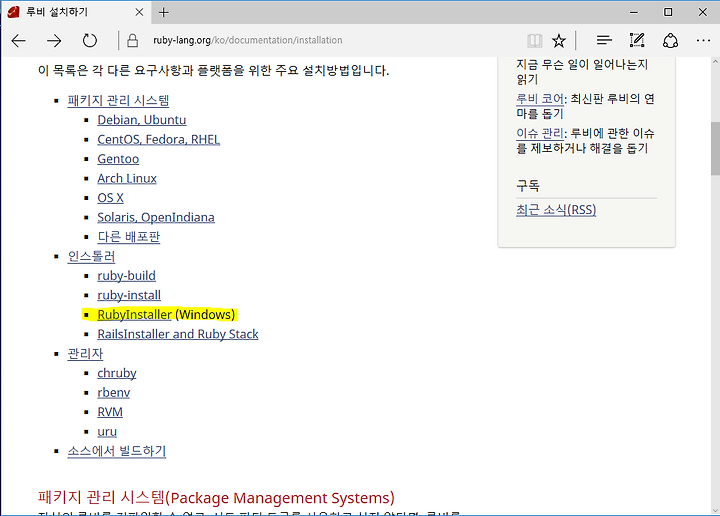
Task: Click the Ruby favicon on the tab
Action: 13,12
